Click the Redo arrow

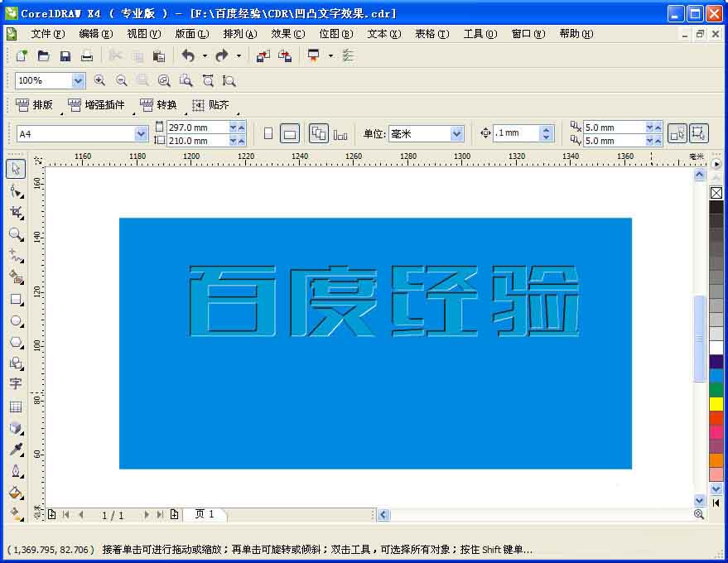point(222,55)
